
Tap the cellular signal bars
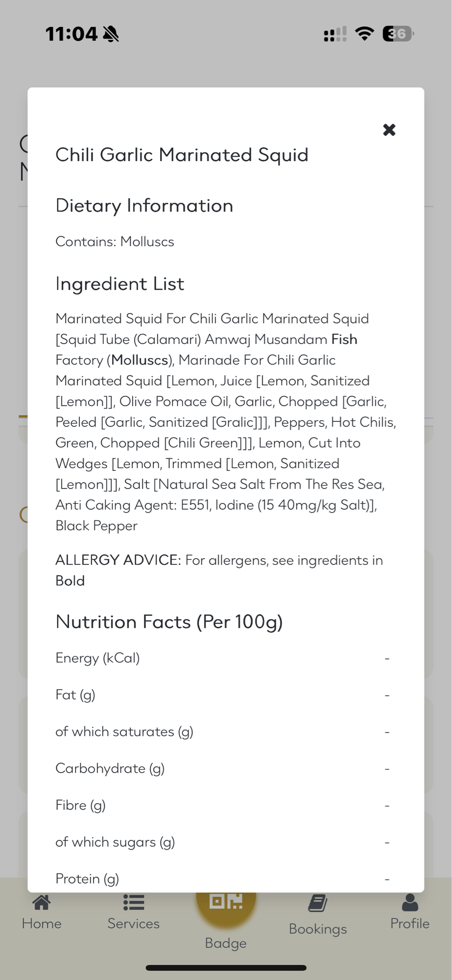coord(335,34)
